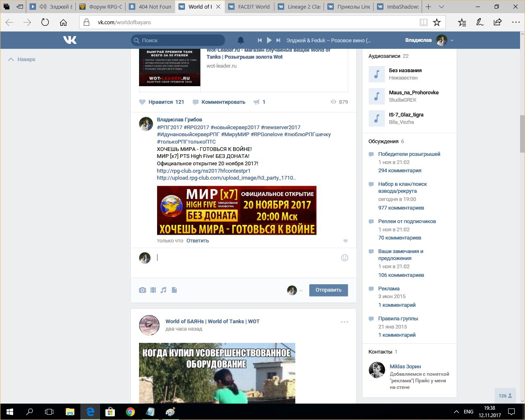Viewport: 525px width, 420px height.
Task: Attach an audio track to comment
Action: coord(163,290)
